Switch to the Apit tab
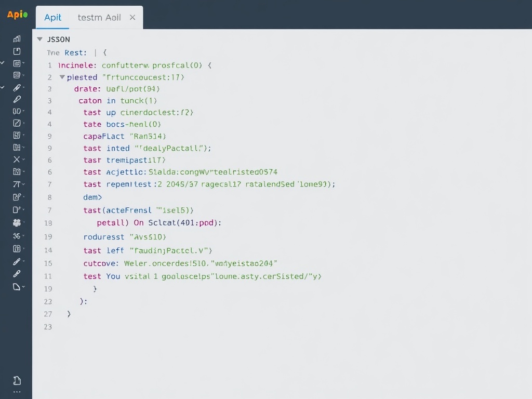 [x=52, y=17]
